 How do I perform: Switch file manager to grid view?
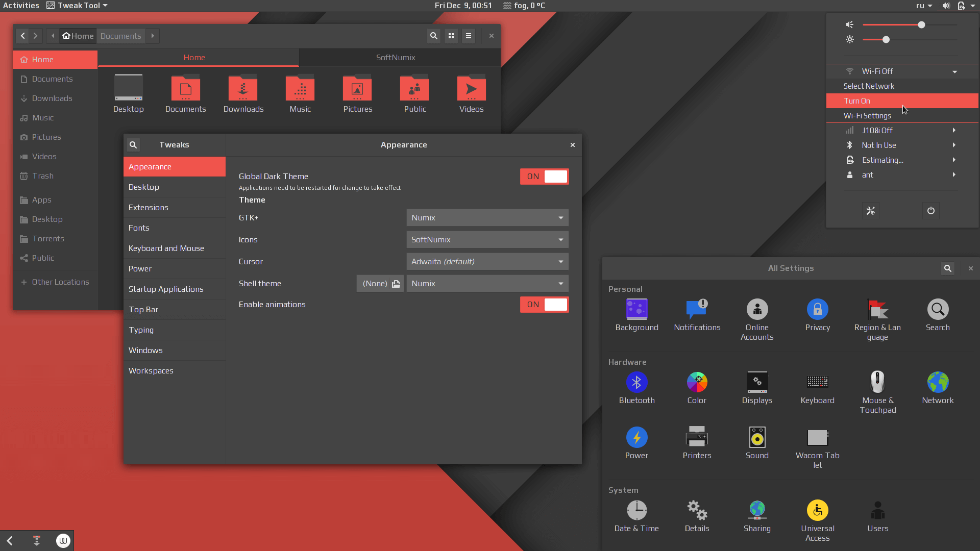[451, 36]
